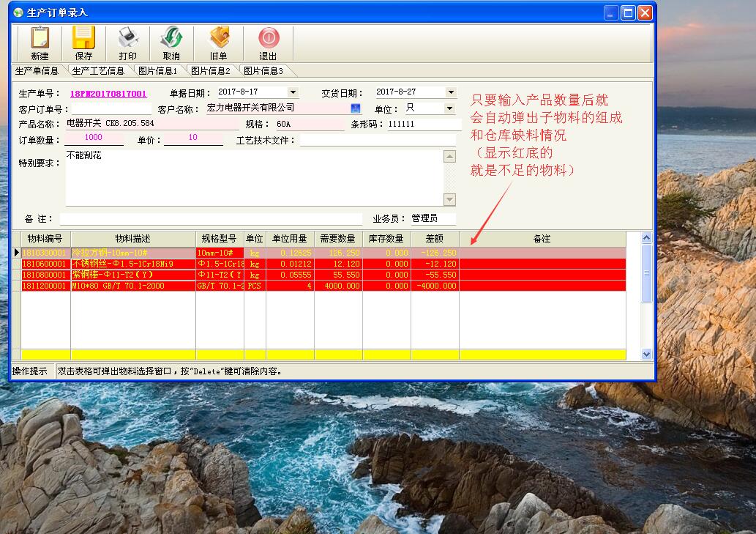
Task: Click the 工艺技术文件 input field
Action: (377, 140)
